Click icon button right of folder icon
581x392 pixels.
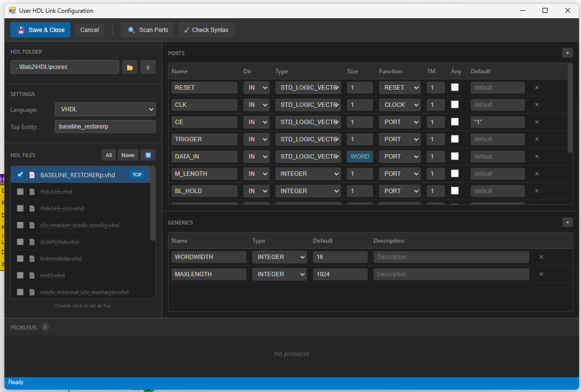pyautogui.click(x=148, y=67)
